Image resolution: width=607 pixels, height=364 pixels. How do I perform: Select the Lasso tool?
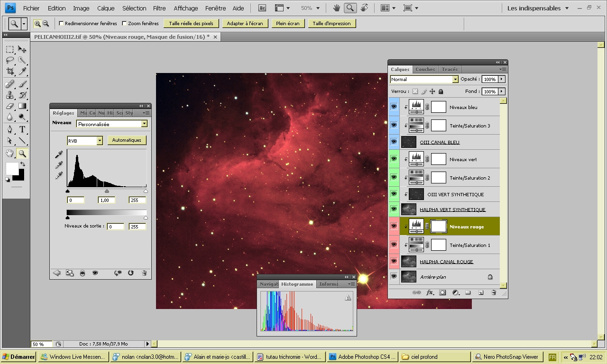pos(10,60)
